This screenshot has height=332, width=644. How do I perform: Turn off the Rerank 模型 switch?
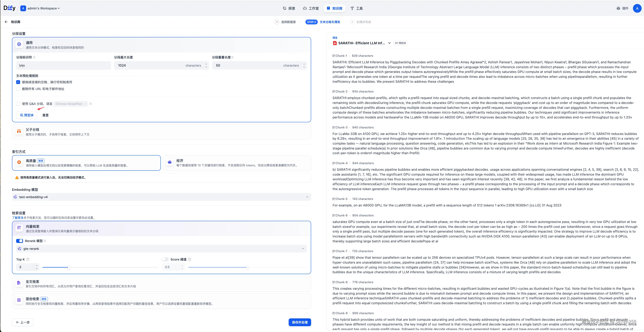(x=20, y=241)
